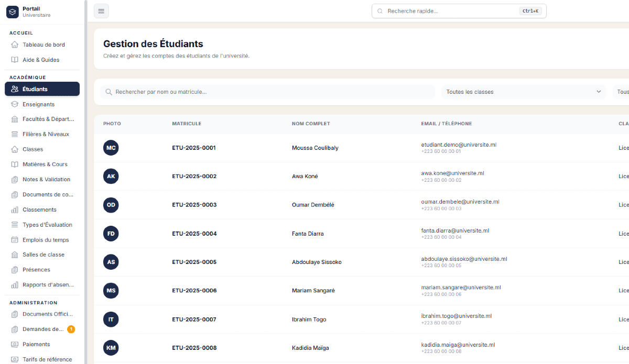Click the EMAIL / TÉLÉPHONE column header

click(x=447, y=124)
